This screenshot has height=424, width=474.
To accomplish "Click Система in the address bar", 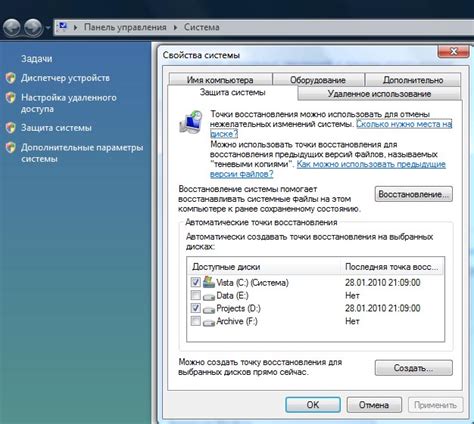I will pyautogui.click(x=202, y=27).
